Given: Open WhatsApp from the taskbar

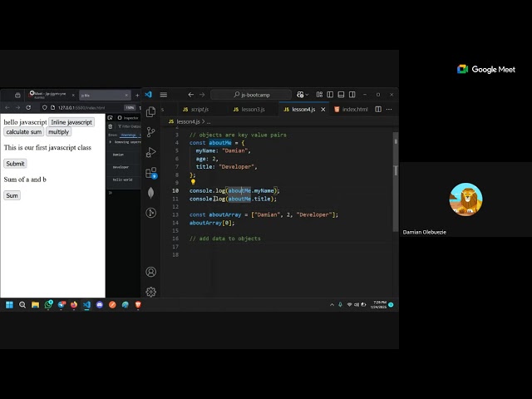Looking at the screenshot, I should [x=48, y=304].
